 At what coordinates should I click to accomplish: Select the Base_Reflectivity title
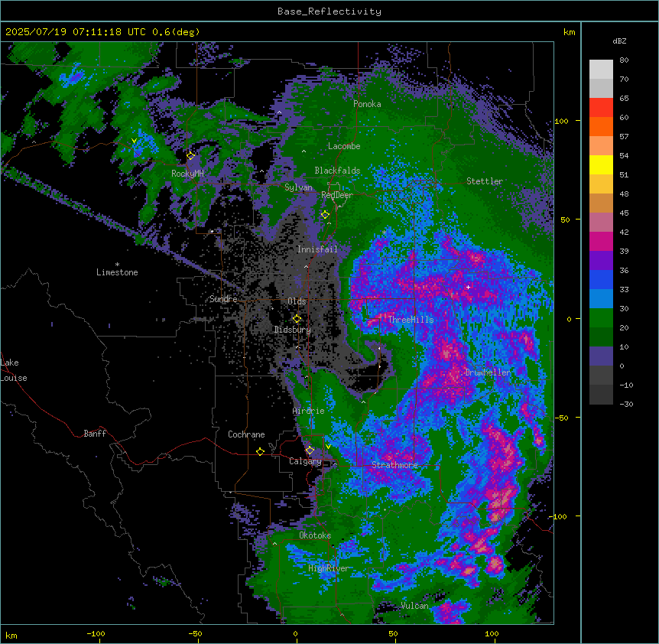pyautogui.click(x=329, y=11)
